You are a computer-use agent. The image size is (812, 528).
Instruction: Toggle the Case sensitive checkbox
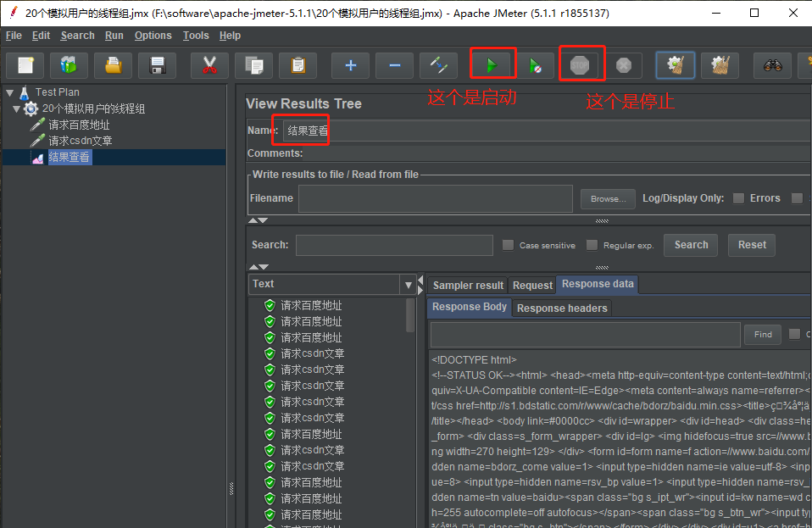pos(508,245)
